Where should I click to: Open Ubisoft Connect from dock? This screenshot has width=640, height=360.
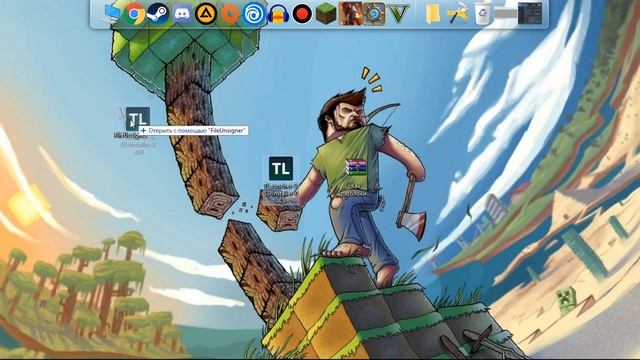[253, 14]
